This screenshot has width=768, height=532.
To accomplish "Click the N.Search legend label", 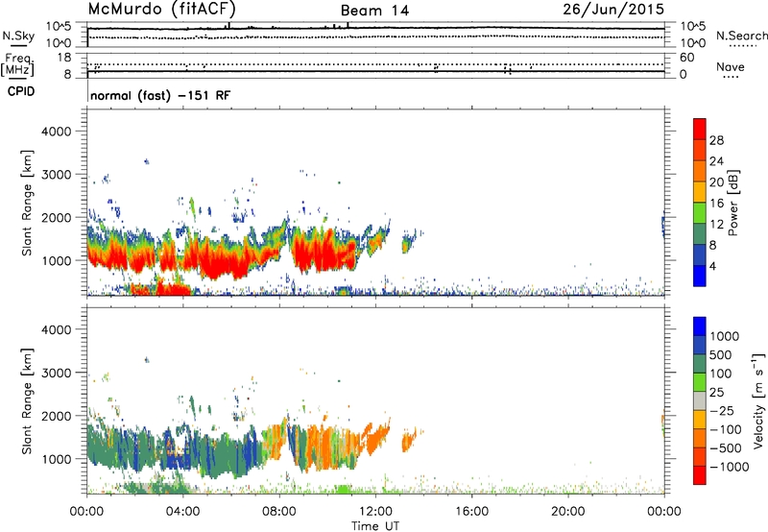I will [741, 36].
